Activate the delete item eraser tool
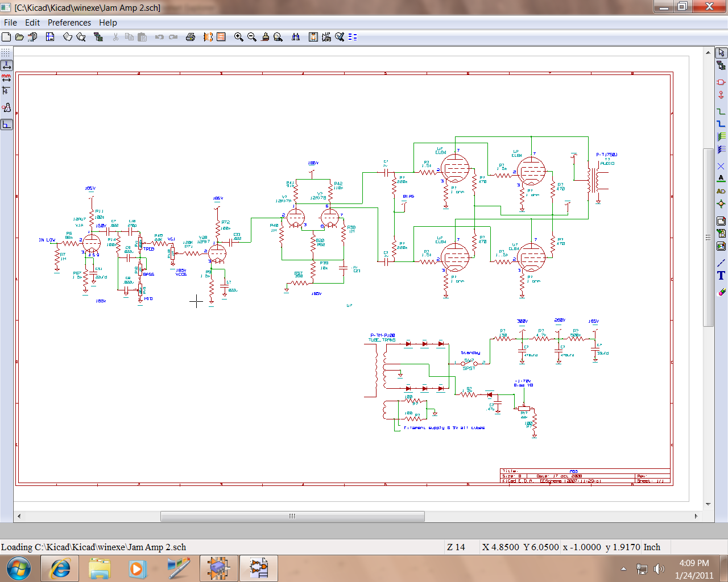The height and width of the screenshot is (582, 728). [721, 292]
